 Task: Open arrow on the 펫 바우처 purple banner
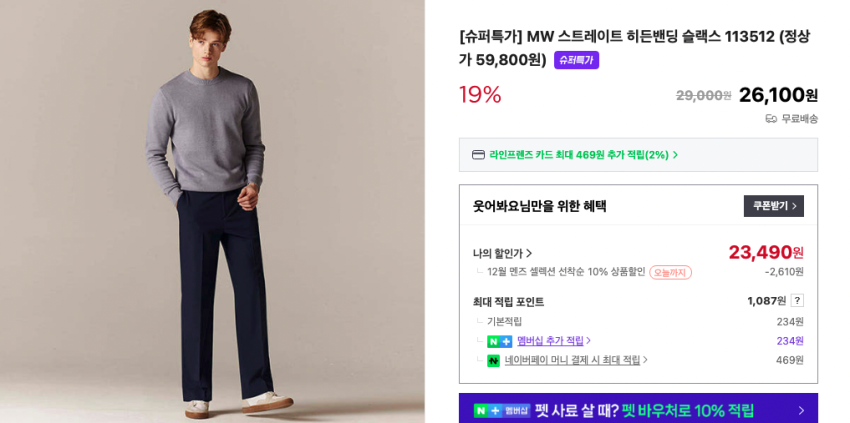[x=801, y=411]
